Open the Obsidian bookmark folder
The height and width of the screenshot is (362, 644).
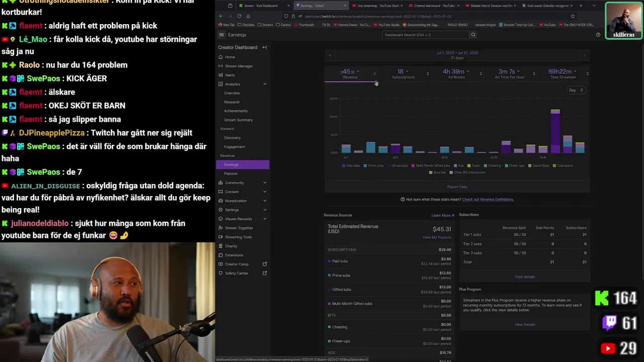pyautogui.click(x=246, y=25)
